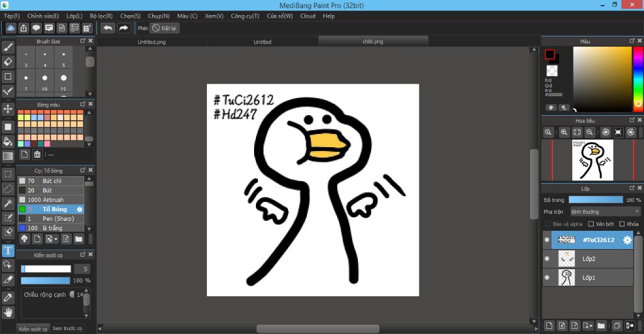Screen dimensions: 644x334
Task: Create new layer folder
Action: coord(601,325)
